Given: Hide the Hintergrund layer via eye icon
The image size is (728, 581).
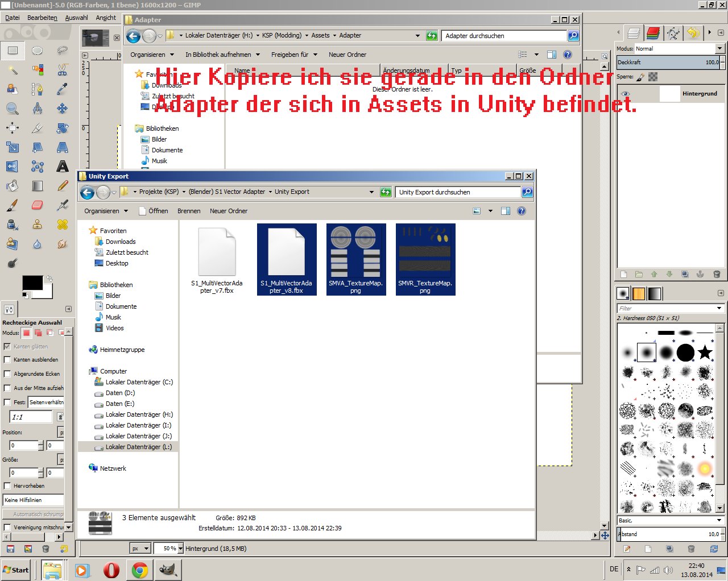Looking at the screenshot, I should [x=626, y=94].
